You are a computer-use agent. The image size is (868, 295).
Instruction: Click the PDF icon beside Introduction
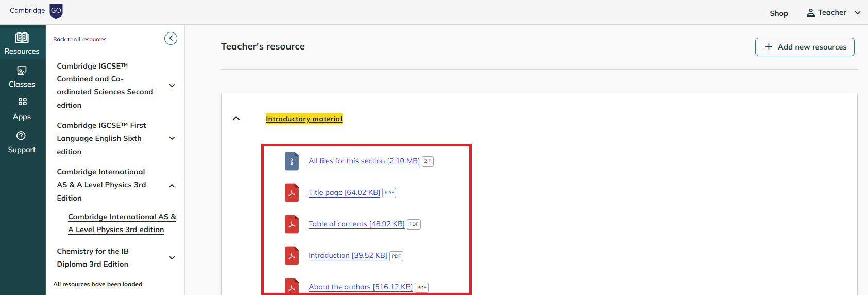click(x=292, y=256)
